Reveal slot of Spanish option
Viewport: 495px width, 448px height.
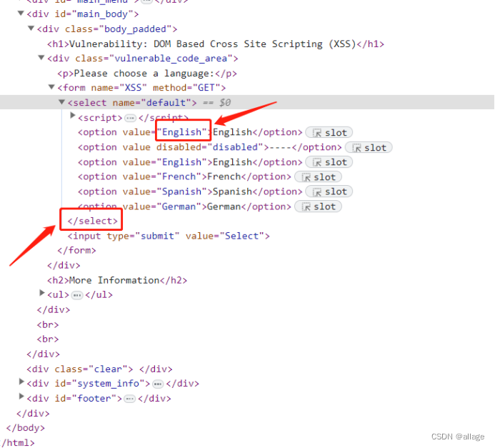click(x=329, y=191)
